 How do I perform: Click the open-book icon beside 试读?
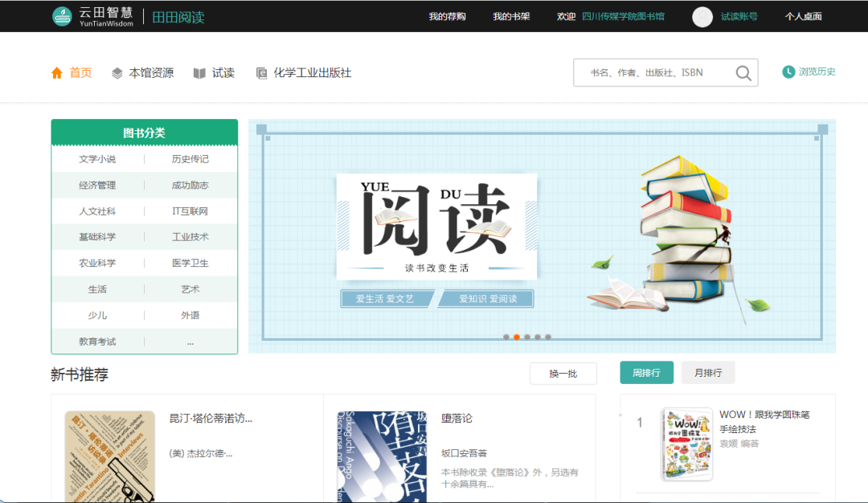(199, 73)
